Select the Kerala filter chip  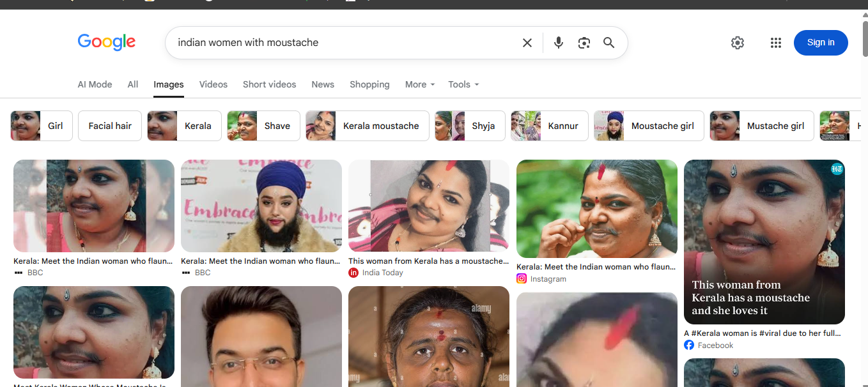pos(184,126)
